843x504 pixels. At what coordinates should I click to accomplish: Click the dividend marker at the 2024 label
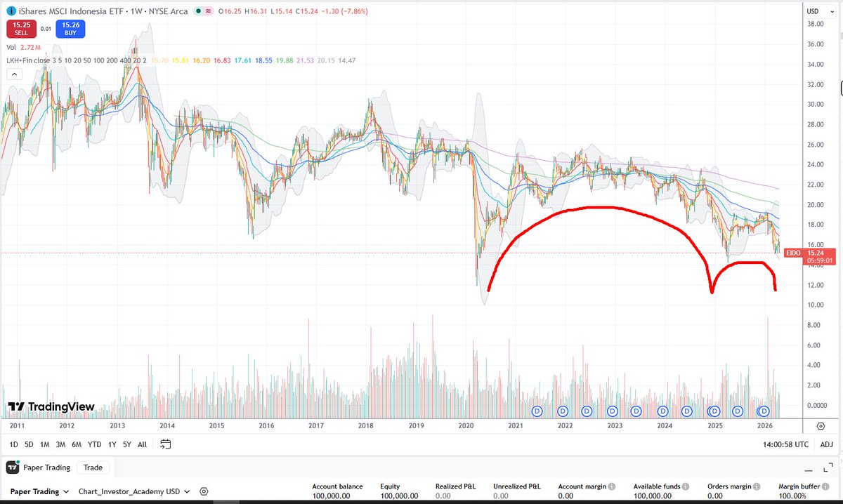pyautogui.click(x=662, y=411)
